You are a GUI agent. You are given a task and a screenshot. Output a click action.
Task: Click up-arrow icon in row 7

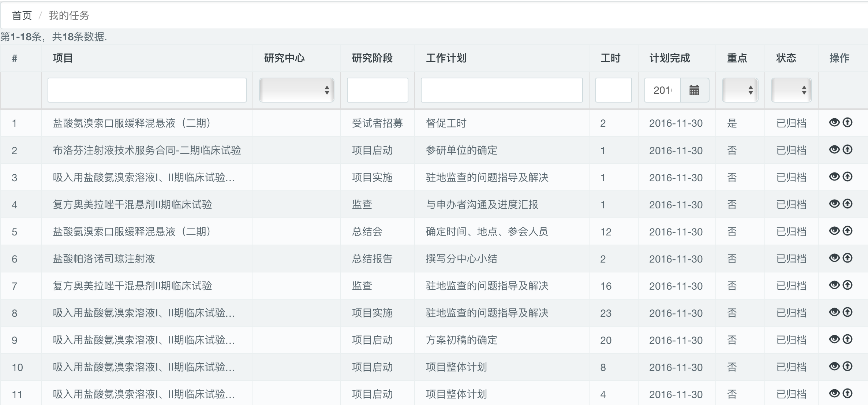pyautogui.click(x=848, y=285)
